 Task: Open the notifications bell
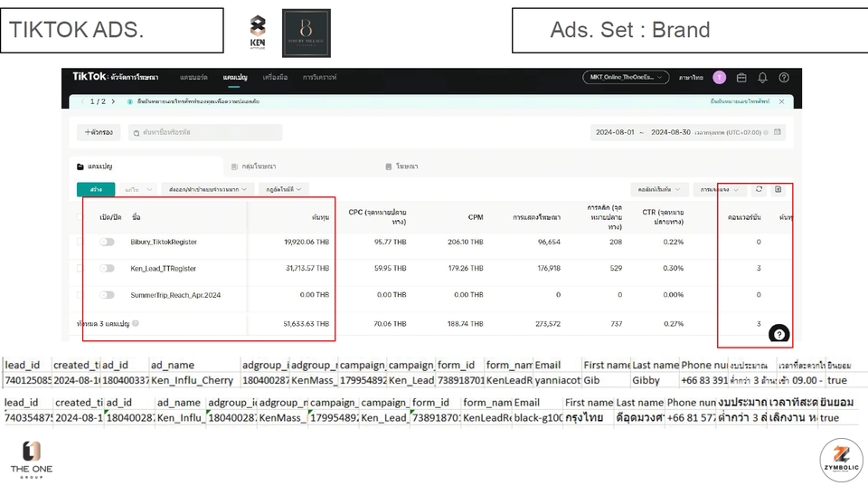762,78
